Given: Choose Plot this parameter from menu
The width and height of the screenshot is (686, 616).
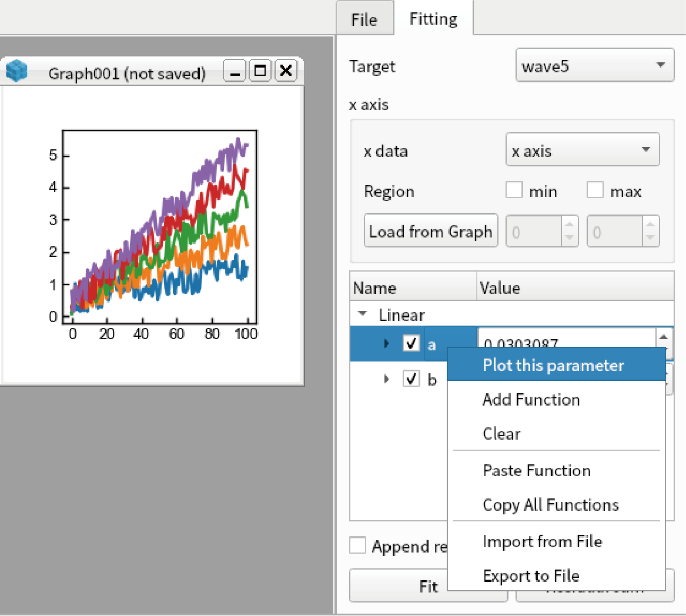Looking at the screenshot, I should pos(556,364).
